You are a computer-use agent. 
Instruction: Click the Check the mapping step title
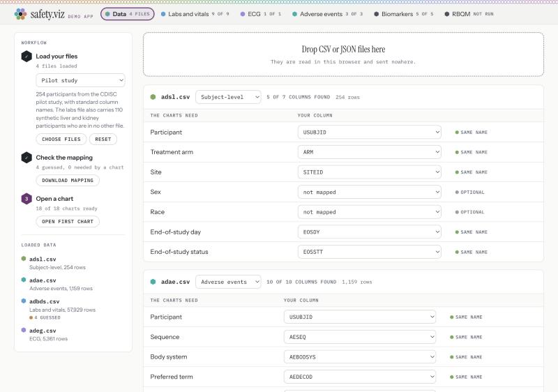click(x=64, y=158)
